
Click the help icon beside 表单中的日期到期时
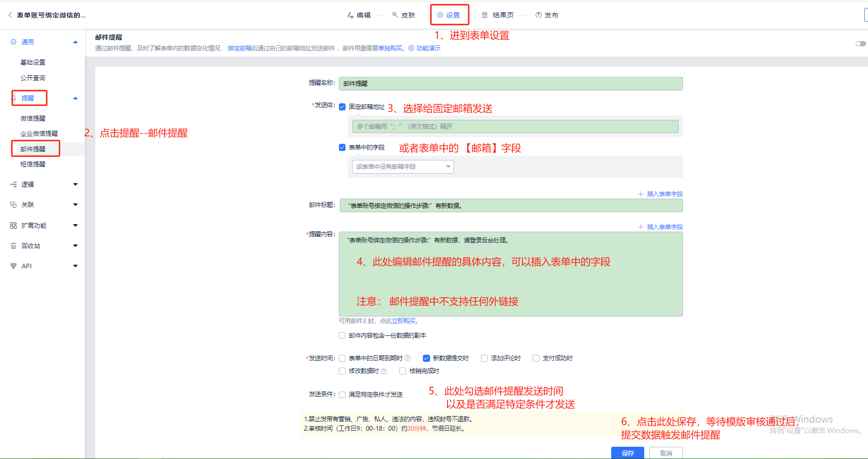408,358
